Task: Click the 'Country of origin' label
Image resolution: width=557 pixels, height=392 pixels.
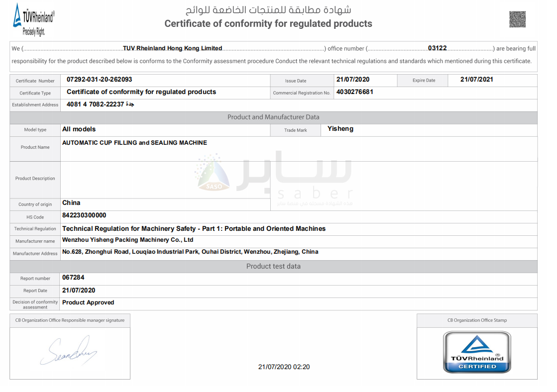Action: 35,204
